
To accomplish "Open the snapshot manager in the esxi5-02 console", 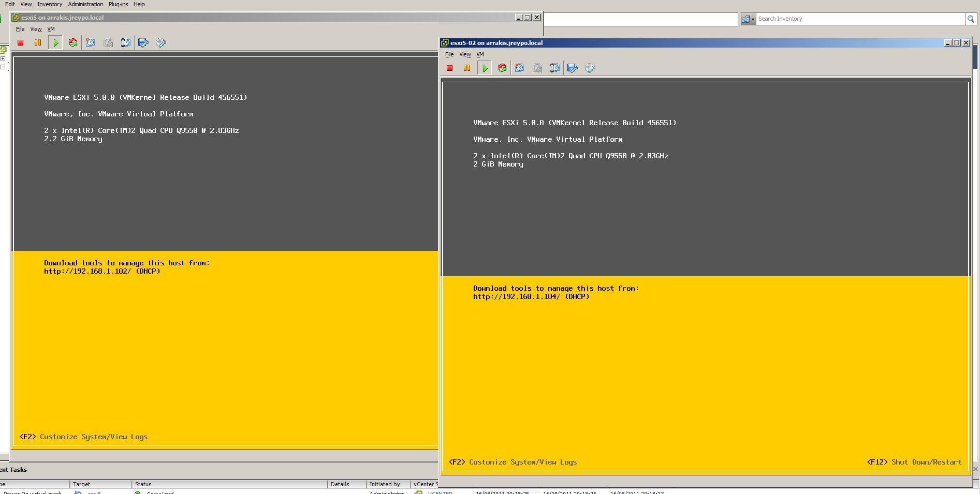I will tap(555, 68).
